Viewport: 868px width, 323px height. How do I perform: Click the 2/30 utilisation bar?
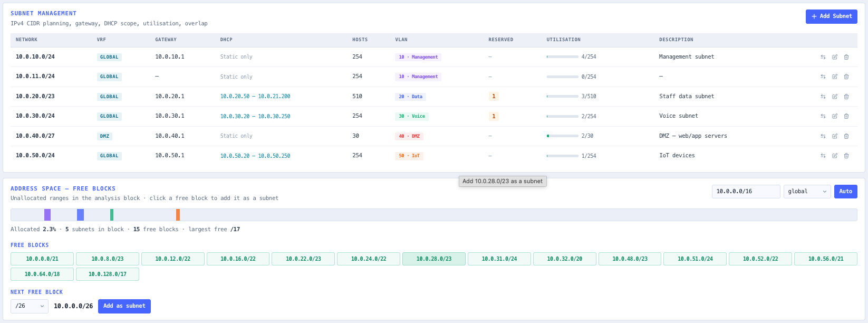(563, 136)
